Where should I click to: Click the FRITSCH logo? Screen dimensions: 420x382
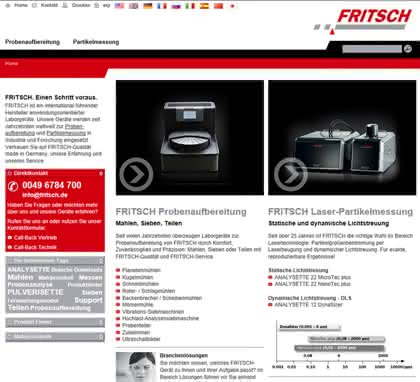point(363,22)
